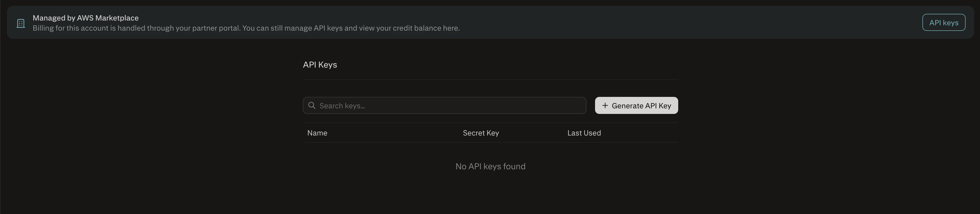
Task: Click the search glass inside the keys search bar
Action: (x=312, y=105)
